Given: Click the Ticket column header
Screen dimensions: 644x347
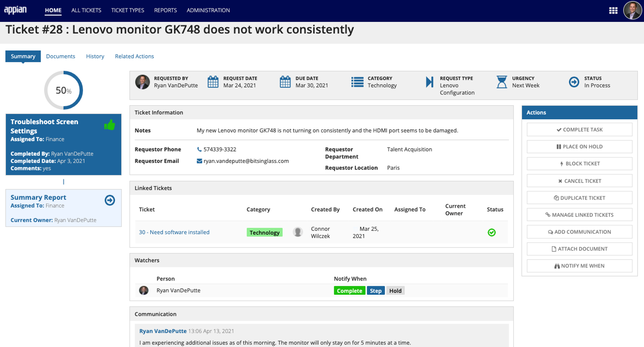Looking at the screenshot, I should pyautogui.click(x=147, y=209).
